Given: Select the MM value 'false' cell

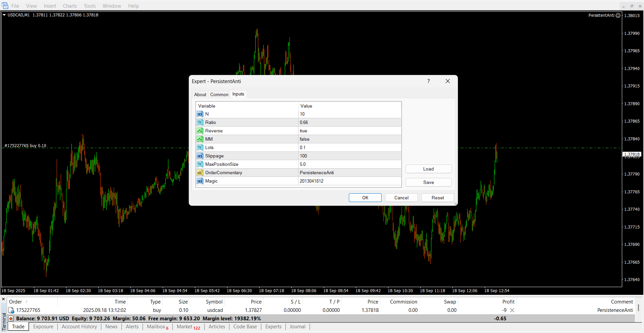Looking at the screenshot, I should 350,139.
